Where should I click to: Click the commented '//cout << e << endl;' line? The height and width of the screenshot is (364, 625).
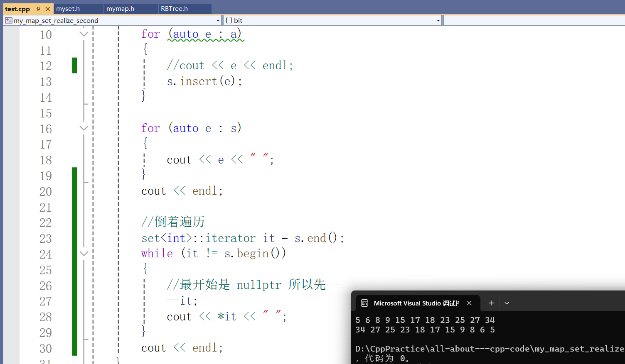(230, 66)
